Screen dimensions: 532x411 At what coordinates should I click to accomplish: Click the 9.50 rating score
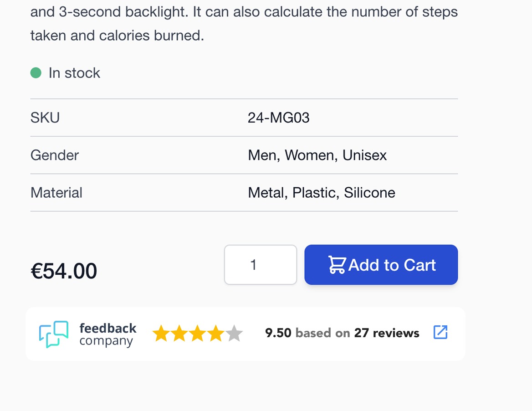278,333
